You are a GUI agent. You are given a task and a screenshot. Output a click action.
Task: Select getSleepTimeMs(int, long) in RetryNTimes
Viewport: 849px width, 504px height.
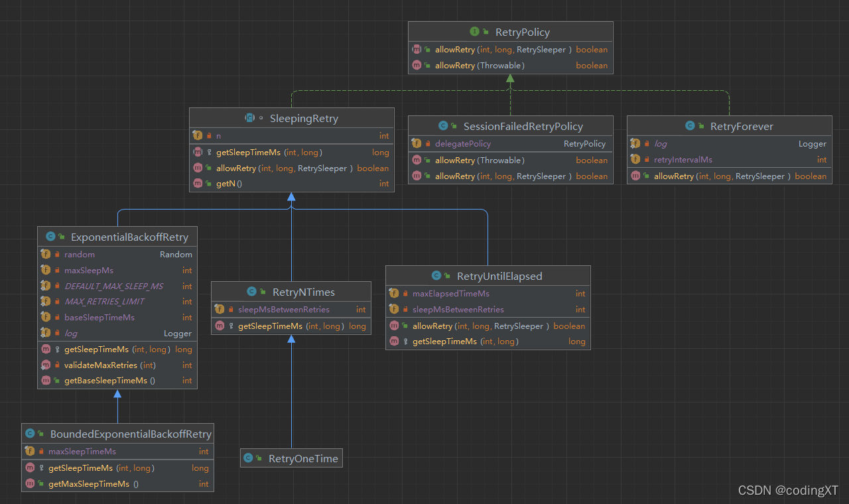pos(291,326)
